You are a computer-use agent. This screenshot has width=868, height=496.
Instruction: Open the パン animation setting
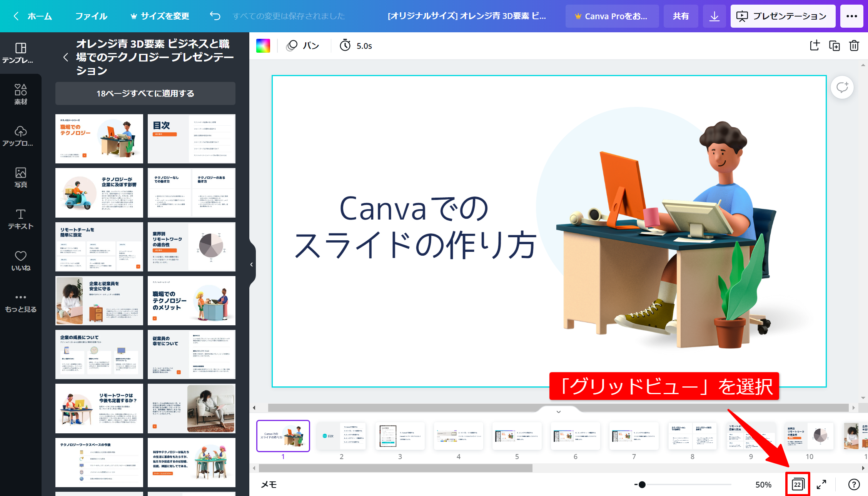pyautogui.click(x=303, y=46)
